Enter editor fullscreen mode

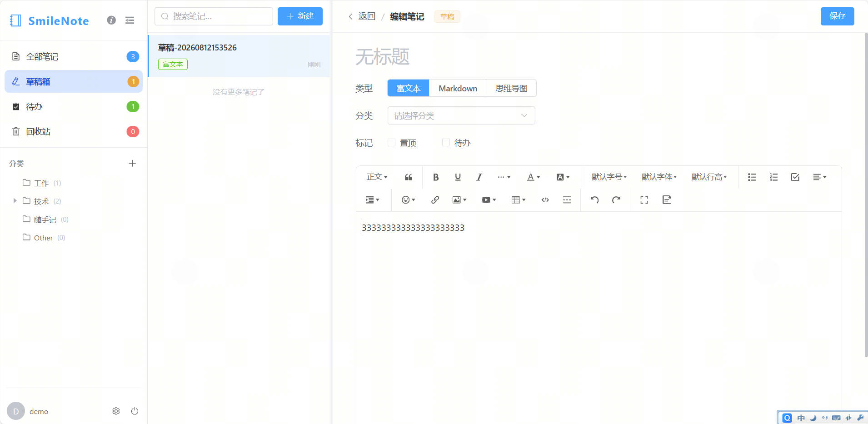coord(644,200)
